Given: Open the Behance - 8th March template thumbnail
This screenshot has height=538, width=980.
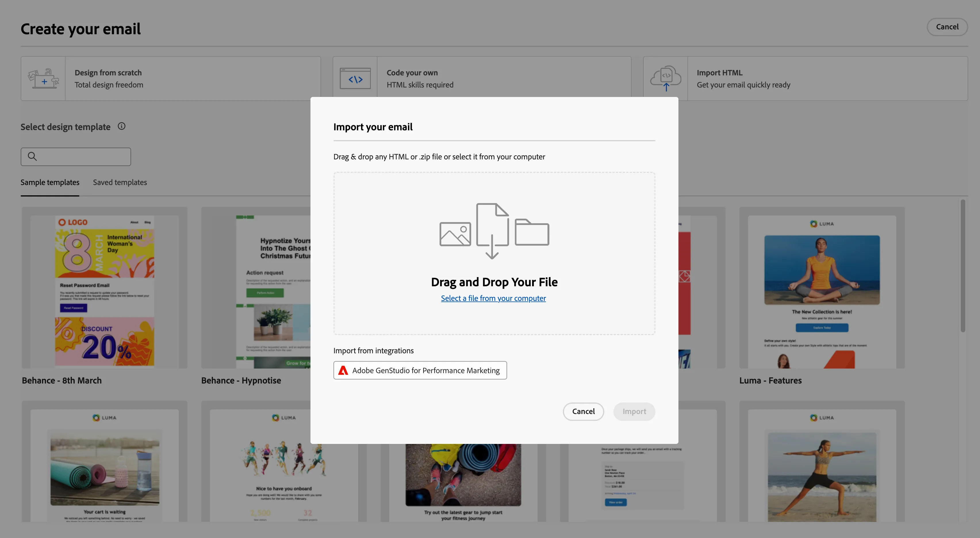Looking at the screenshot, I should tap(105, 287).
